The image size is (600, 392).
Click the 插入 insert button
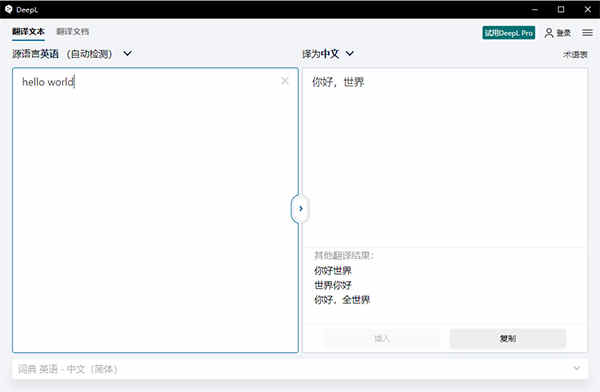(382, 338)
